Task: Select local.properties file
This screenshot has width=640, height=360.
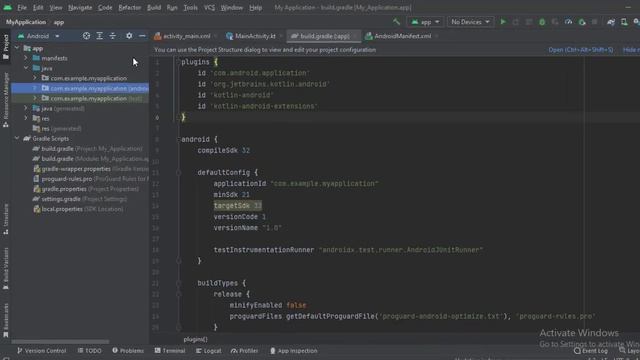Action: (78, 209)
